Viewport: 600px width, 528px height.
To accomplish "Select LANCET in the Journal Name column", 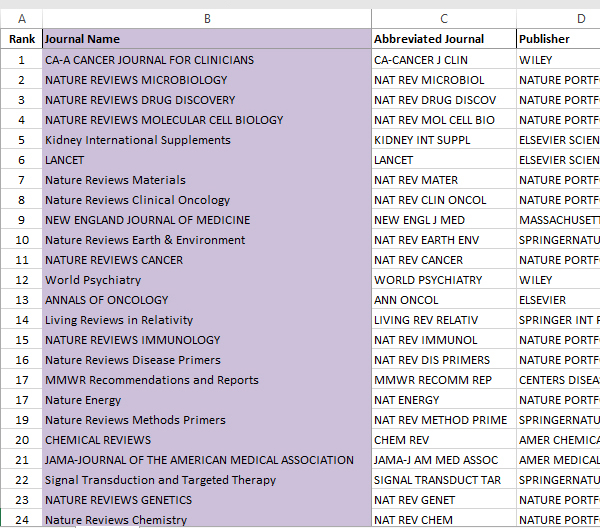I will [x=206, y=160].
